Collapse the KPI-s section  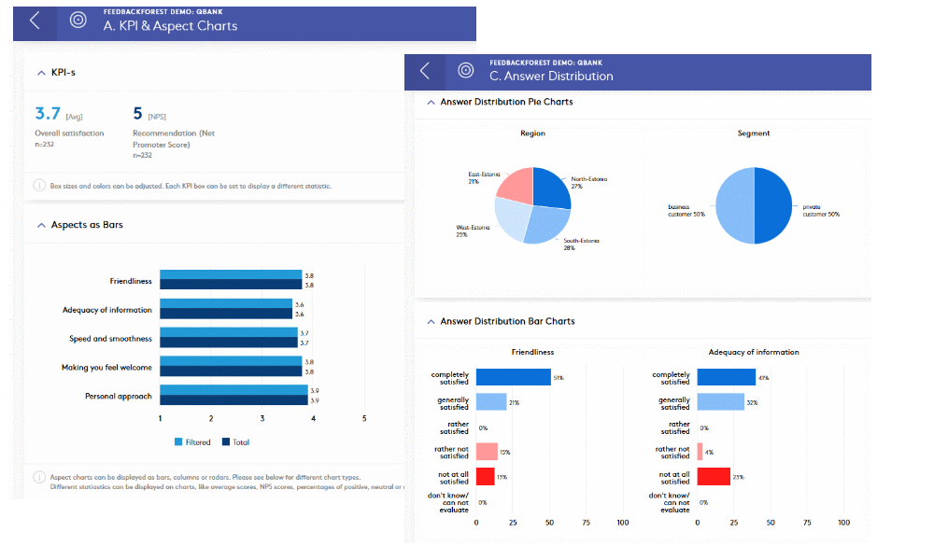(x=40, y=72)
